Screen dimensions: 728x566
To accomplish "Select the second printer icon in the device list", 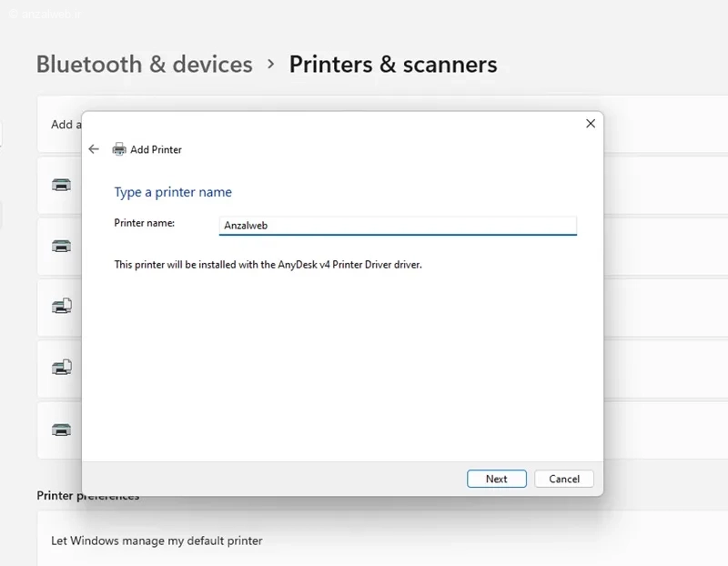I will (61, 246).
